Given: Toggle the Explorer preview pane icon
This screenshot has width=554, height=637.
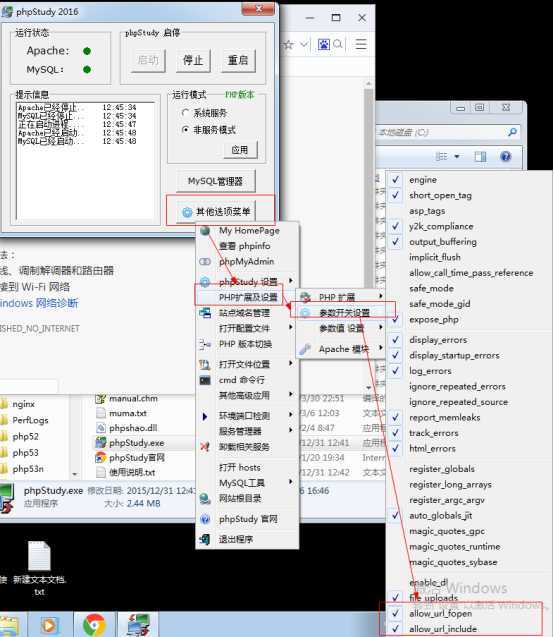Looking at the screenshot, I should pos(480,156).
